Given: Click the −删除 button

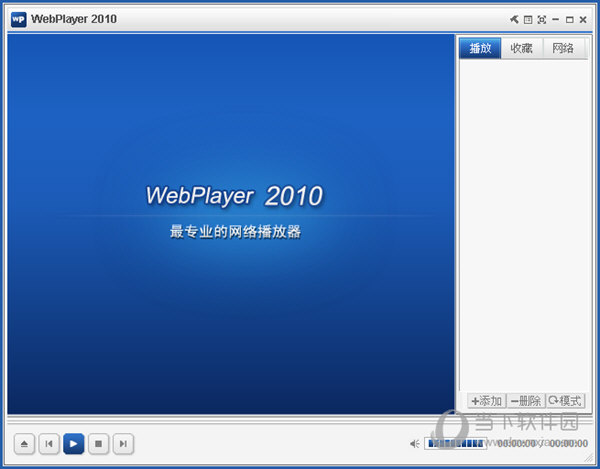Looking at the screenshot, I should 526,401.
